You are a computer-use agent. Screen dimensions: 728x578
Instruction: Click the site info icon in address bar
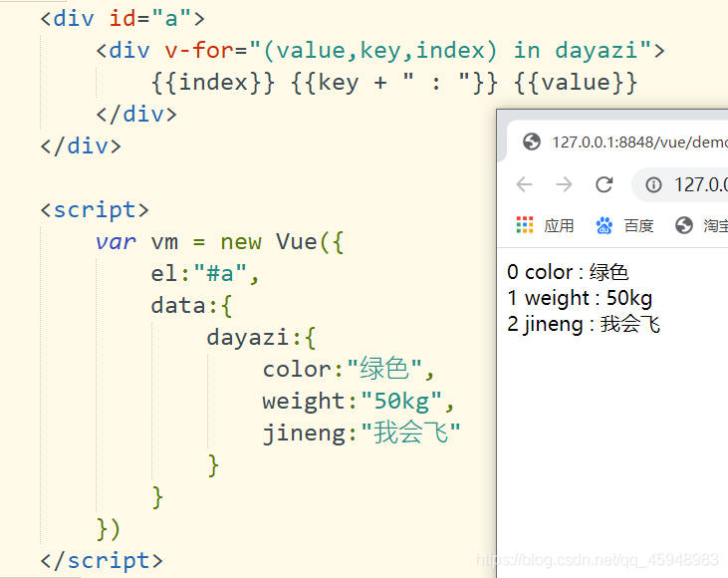[653, 185]
